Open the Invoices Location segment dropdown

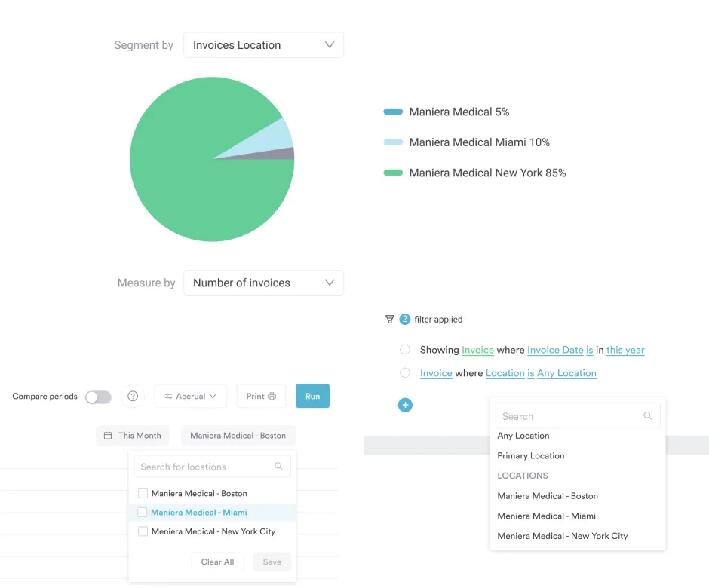tap(263, 45)
